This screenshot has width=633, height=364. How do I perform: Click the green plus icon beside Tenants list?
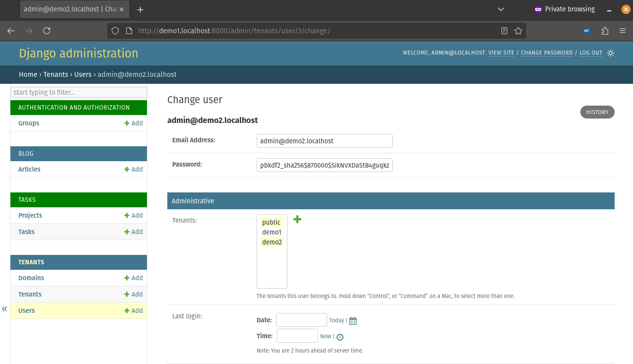[x=297, y=219]
